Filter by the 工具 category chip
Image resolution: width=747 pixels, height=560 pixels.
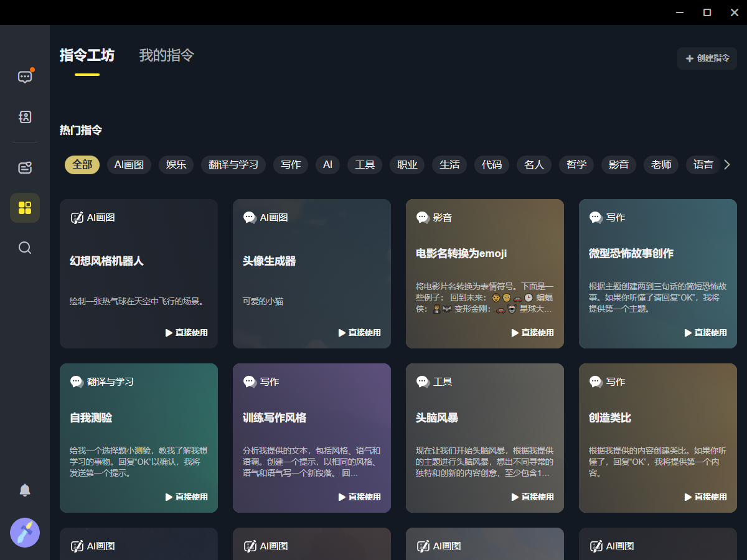tap(365, 165)
